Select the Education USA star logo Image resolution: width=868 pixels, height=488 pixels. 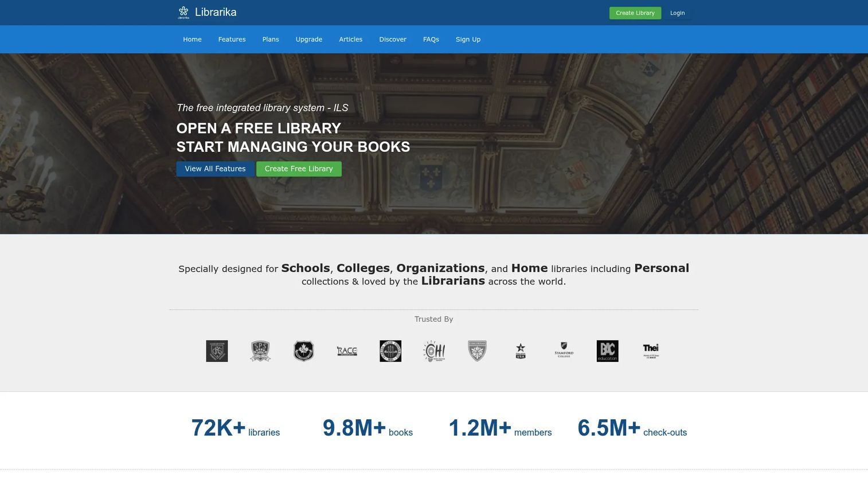(x=521, y=351)
